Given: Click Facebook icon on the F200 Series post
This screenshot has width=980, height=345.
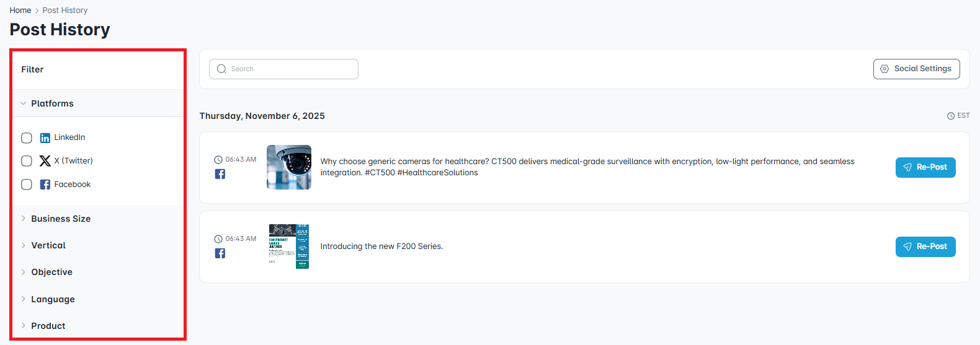Looking at the screenshot, I should pyautogui.click(x=220, y=253).
